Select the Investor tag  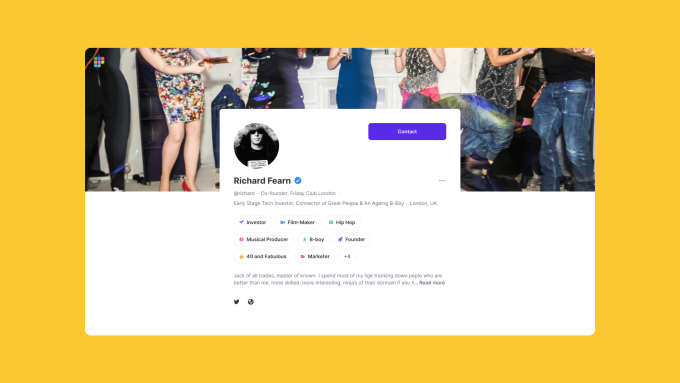[253, 223]
